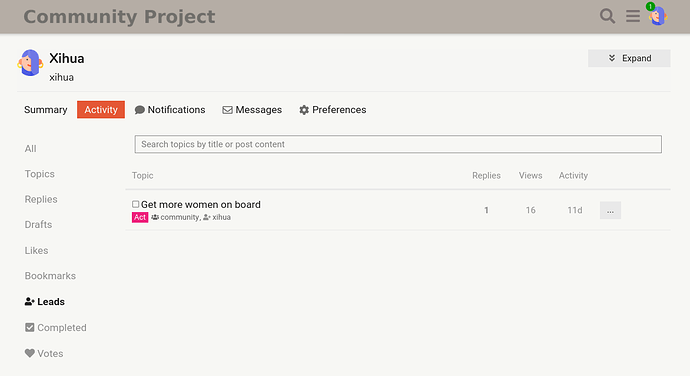
Task: Open Votes in the sidebar
Action: [44, 354]
